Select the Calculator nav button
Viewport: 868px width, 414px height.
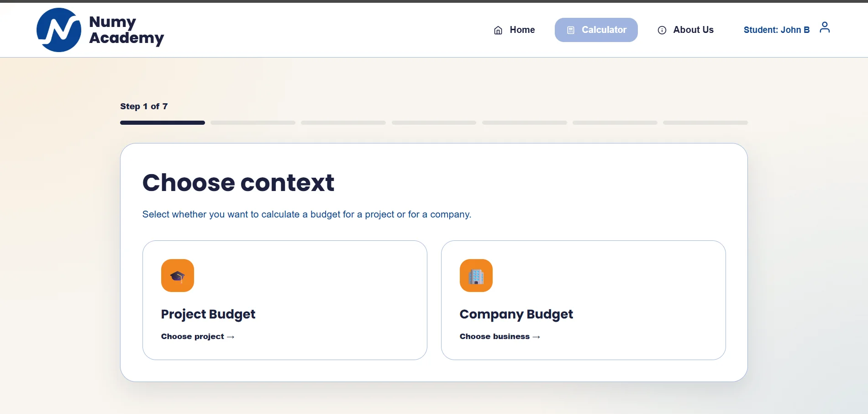click(596, 30)
